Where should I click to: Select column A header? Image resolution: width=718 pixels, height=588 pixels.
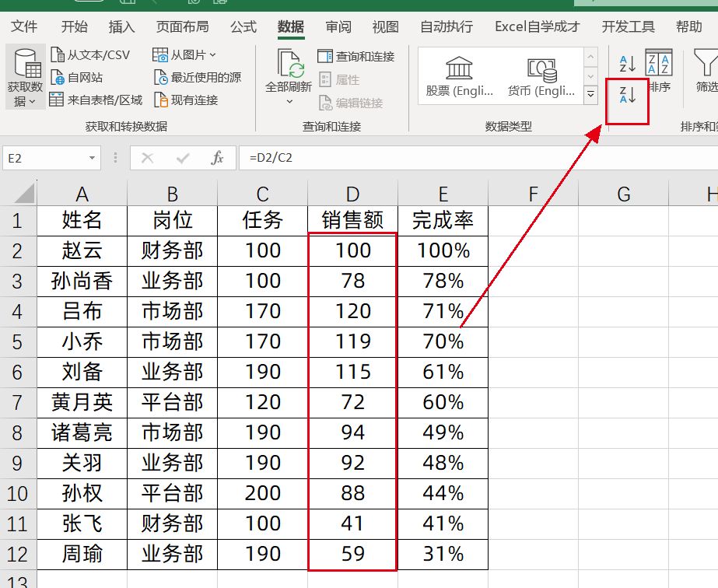[82, 194]
